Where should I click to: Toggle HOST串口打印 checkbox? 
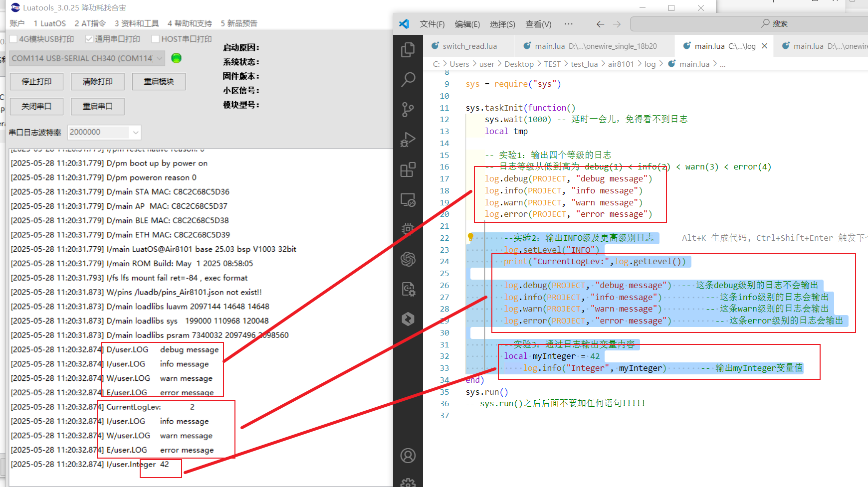coord(155,39)
